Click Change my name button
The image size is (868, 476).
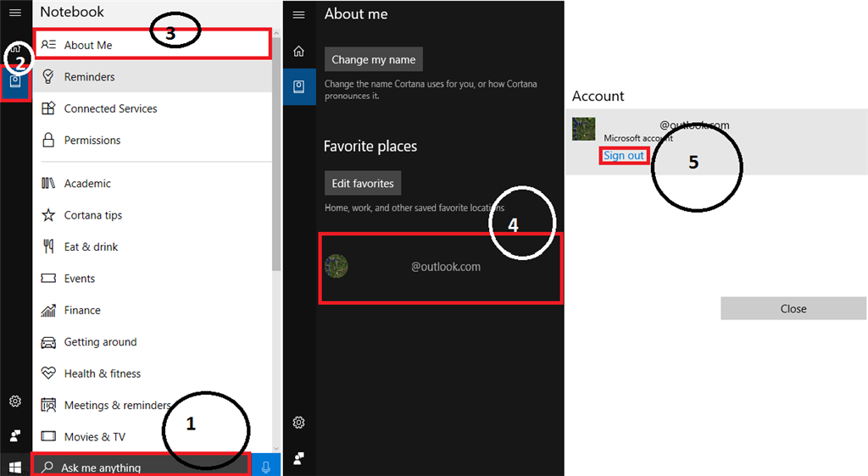point(374,59)
